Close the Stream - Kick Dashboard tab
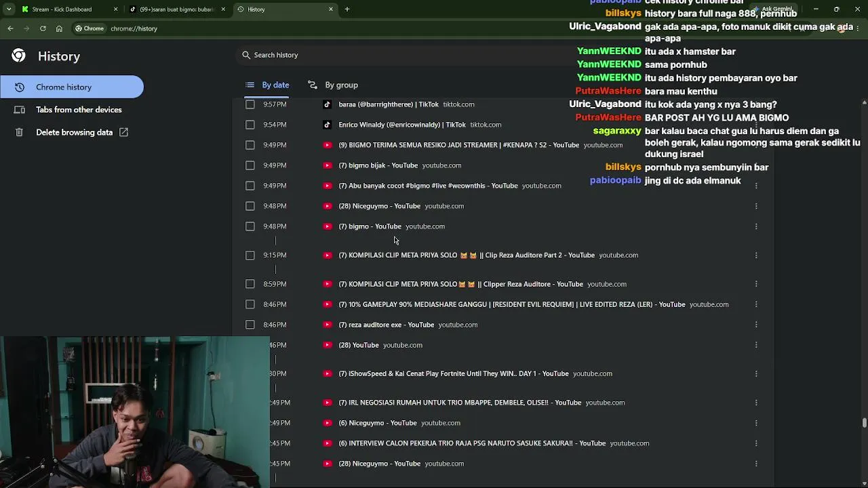 [x=115, y=9]
